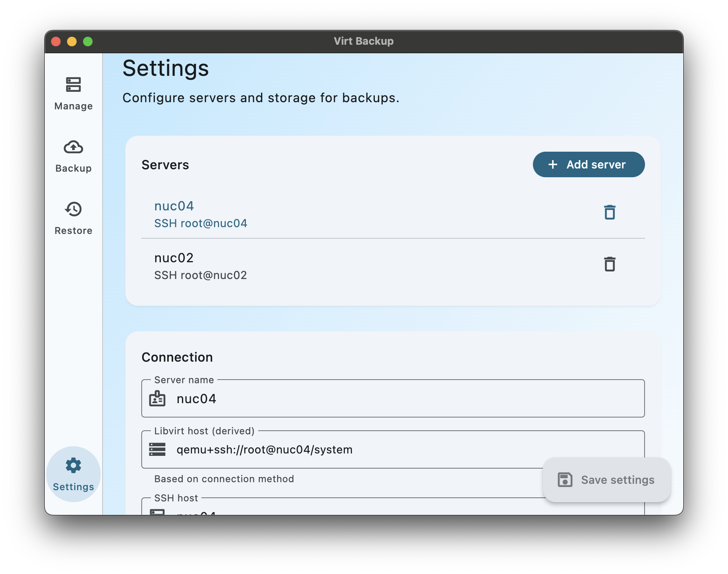This screenshot has width=728, height=574.
Task: Click the Save settings button
Action: click(607, 479)
